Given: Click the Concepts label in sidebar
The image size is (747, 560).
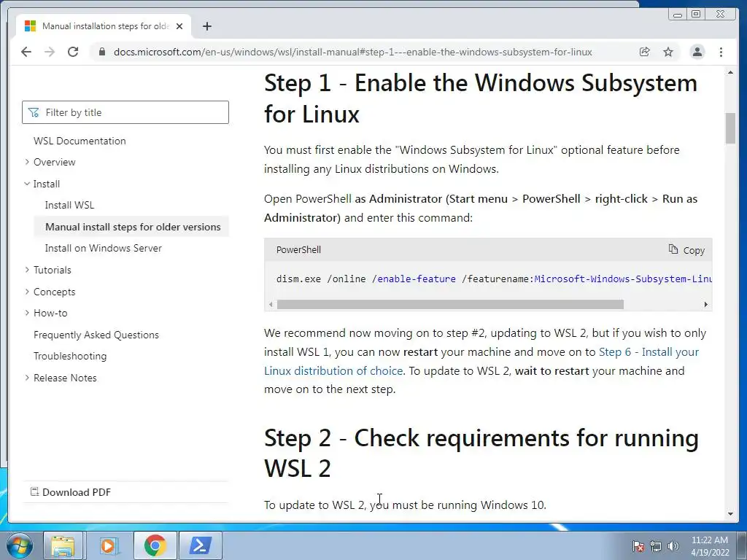Looking at the screenshot, I should click(54, 292).
